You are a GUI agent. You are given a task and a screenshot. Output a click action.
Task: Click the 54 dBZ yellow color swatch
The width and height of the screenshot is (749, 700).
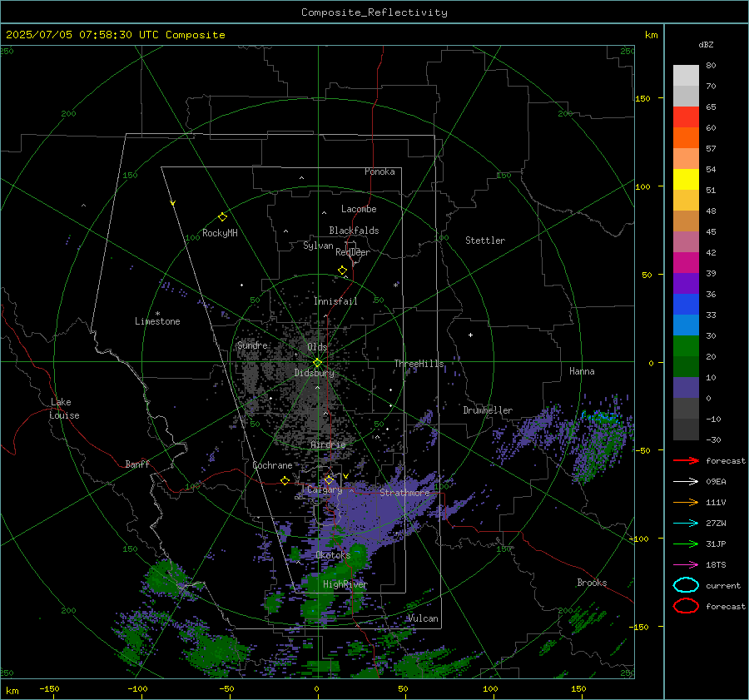tap(686, 179)
